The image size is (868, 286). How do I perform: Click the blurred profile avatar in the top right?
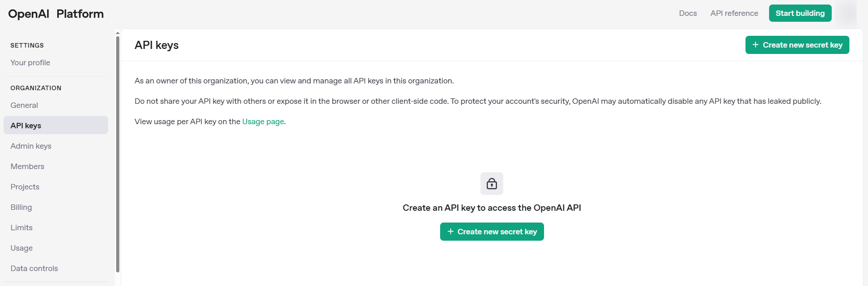[x=847, y=13]
